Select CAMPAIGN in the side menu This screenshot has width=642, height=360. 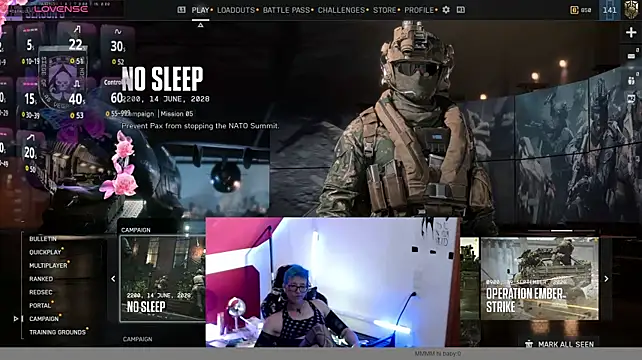click(44, 319)
